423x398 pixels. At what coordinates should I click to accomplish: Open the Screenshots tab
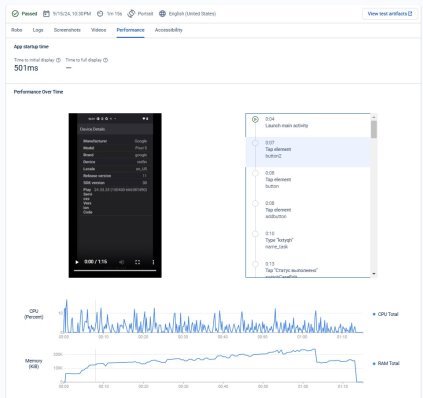67,30
